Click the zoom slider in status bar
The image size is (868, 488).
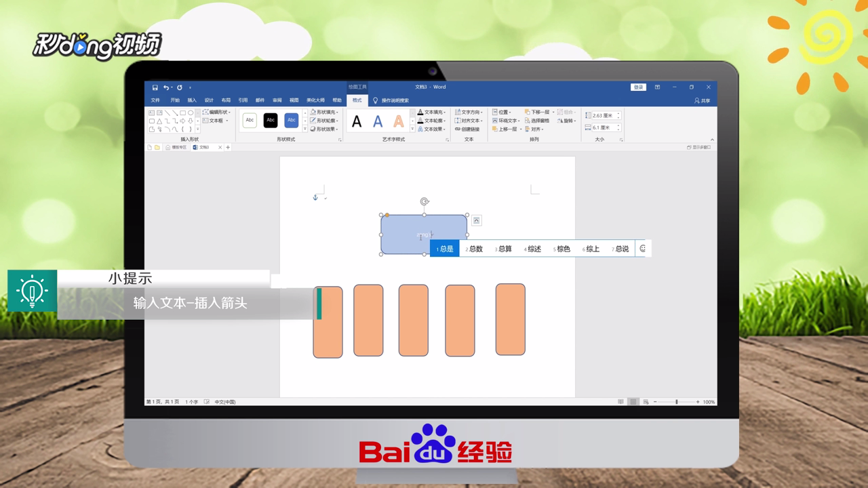(x=676, y=402)
